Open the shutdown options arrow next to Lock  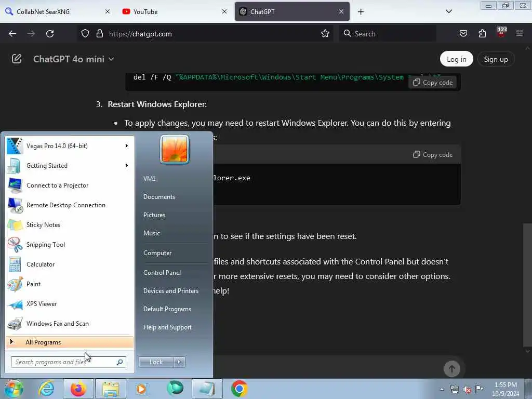tap(179, 362)
